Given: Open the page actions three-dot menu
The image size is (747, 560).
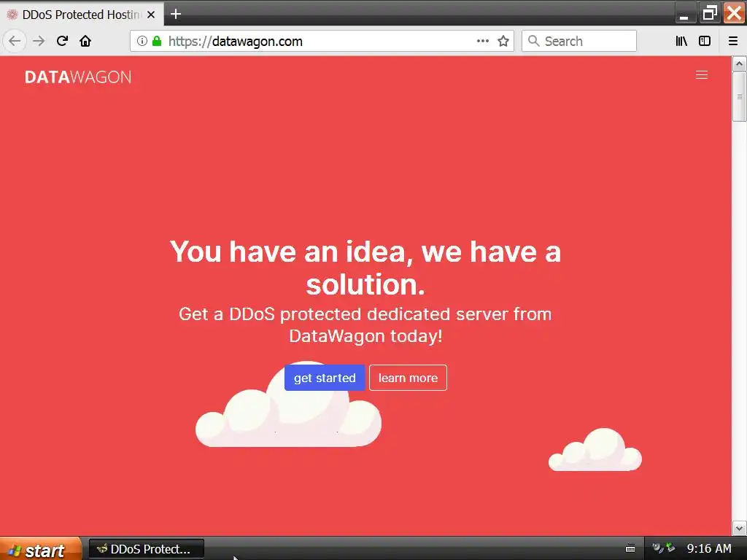Looking at the screenshot, I should click(x=483, y=41).
